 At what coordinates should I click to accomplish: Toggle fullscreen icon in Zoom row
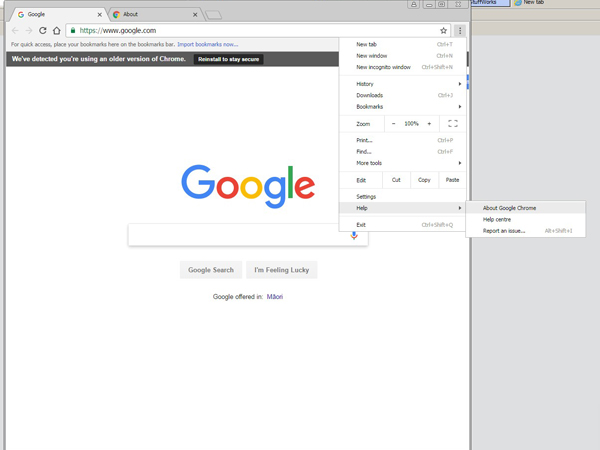453,124
